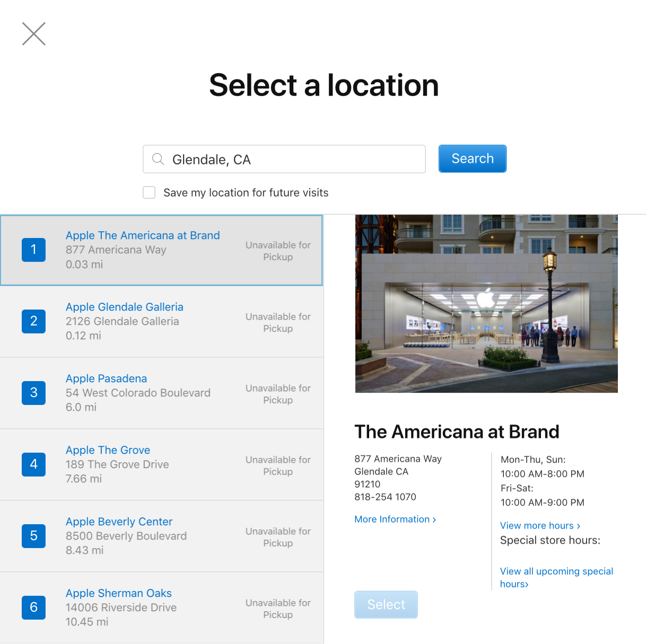
Task: Open More Information link
Action: (x=395, y=519)
